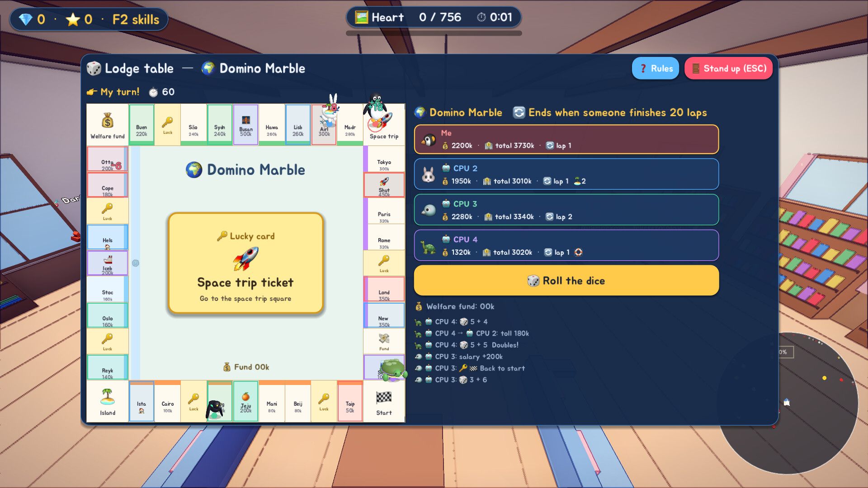Click the Island palm tree corner tile
Viewport: 868px width, 488px height.
[108, 401]
